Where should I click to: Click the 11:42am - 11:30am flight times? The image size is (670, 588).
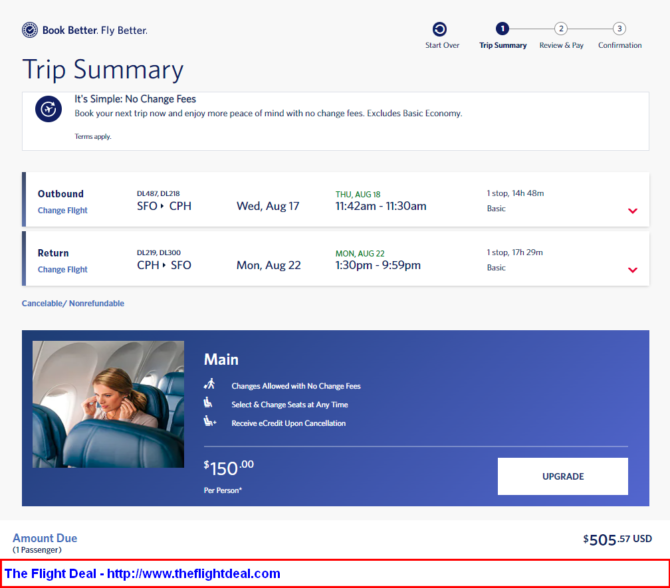[381, 206]
